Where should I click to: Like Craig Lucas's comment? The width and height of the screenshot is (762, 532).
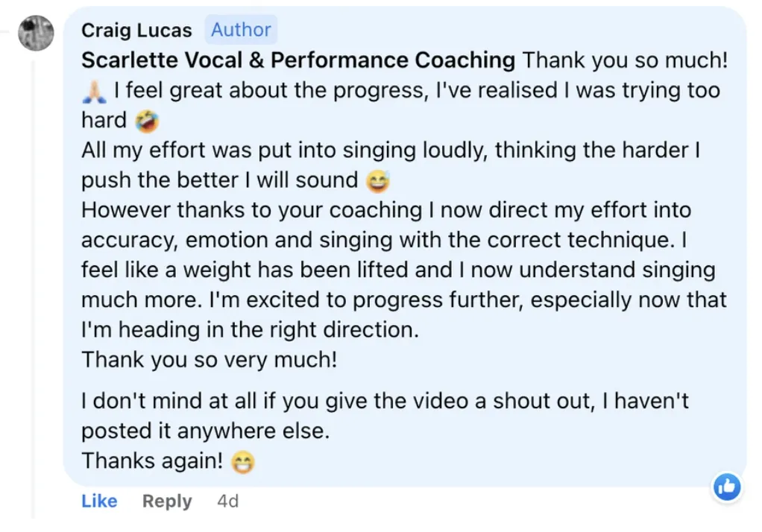tap(99, 501)
